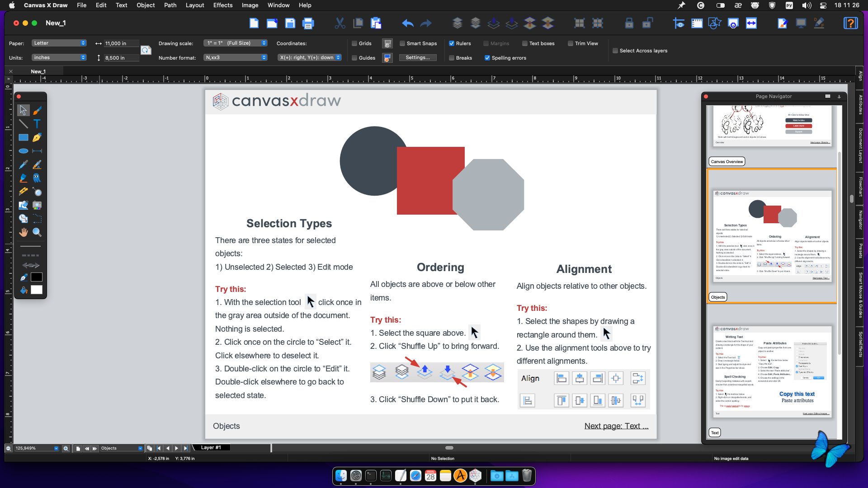
Task: Select the Magnifier zoom tool
Action: (x=37, y=232)
